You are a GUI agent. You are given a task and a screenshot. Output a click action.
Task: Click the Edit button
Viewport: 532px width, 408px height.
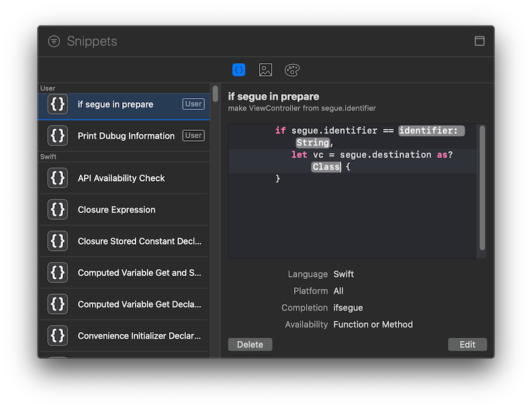467,344
